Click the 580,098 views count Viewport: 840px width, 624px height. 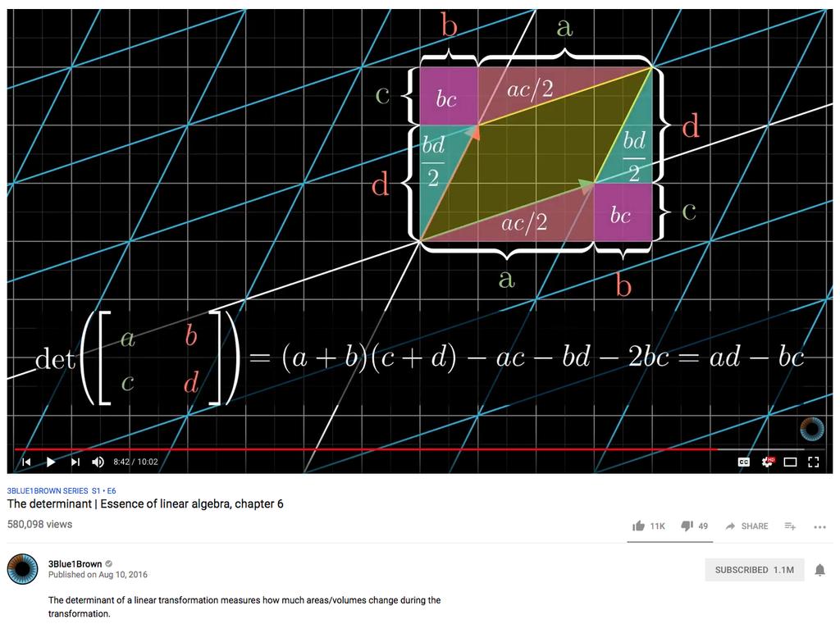click(x=39, y=525)
